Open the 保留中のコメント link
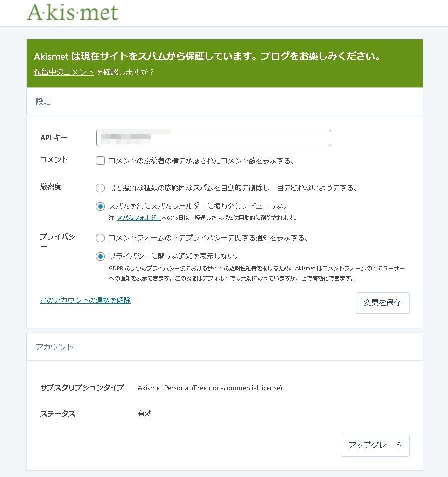 (64, 72)
